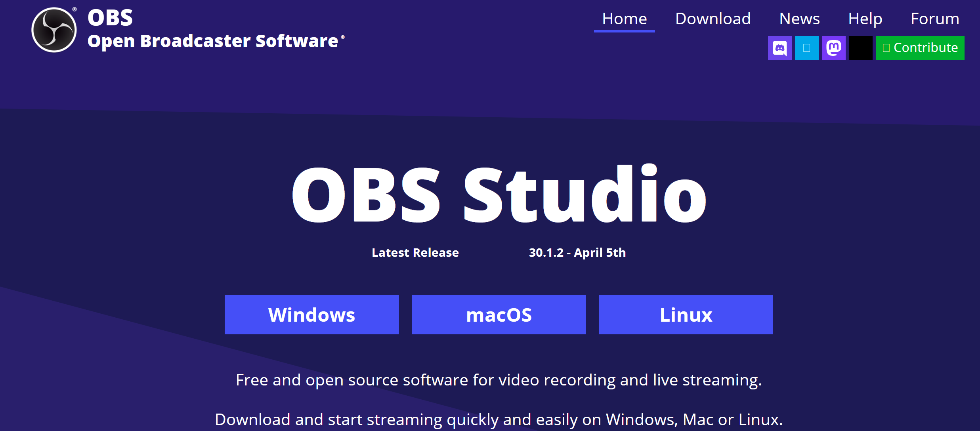
Task: Open the News nav item
Action: (x=799, y=19)
